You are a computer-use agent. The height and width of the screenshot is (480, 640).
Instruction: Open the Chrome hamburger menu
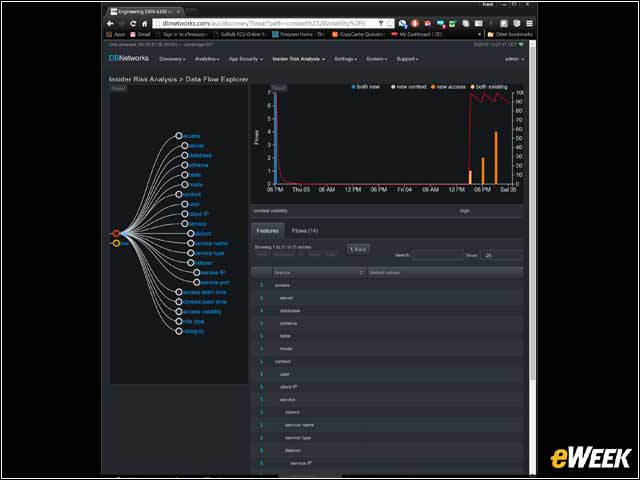point(529,24)
